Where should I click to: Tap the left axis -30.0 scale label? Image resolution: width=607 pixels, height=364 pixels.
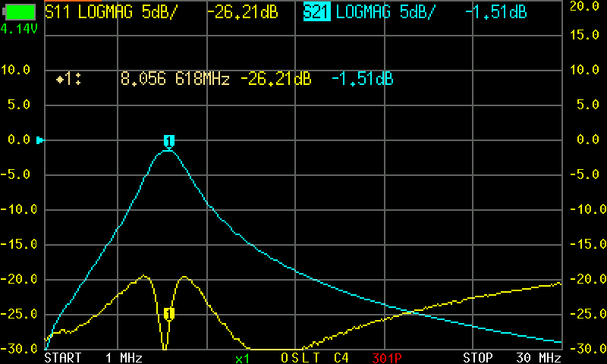pos(18,349)
